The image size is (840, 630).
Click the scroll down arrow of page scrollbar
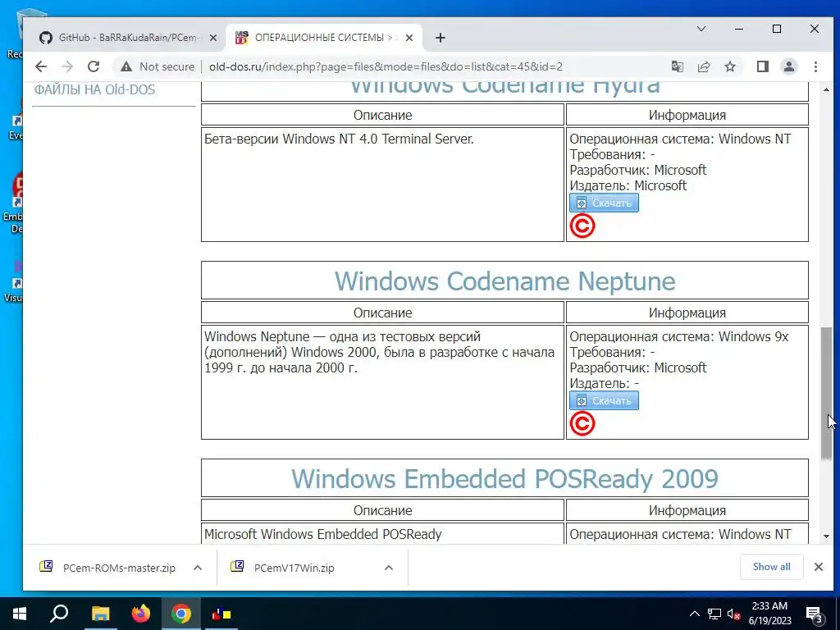pos(826,536)
